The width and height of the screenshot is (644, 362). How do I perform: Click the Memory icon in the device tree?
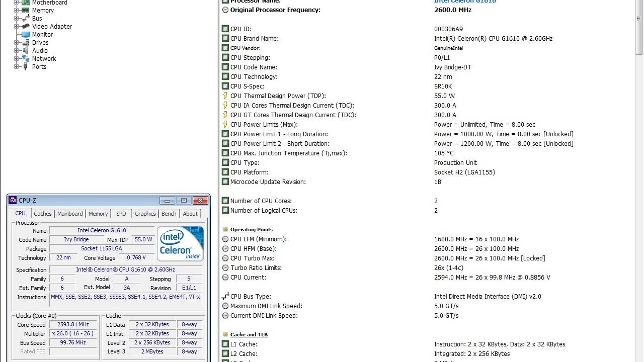(25, 10)
